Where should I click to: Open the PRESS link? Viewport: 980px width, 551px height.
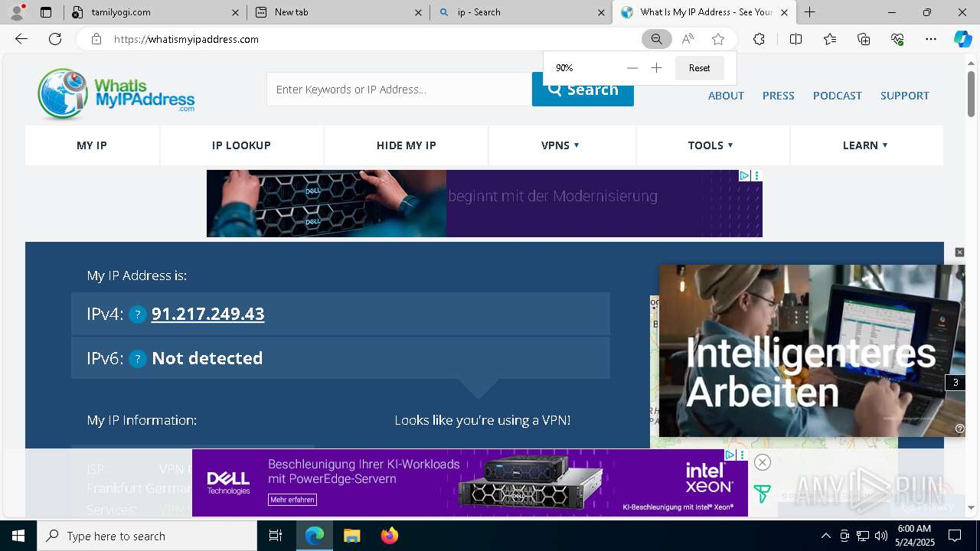pos(778,96)
